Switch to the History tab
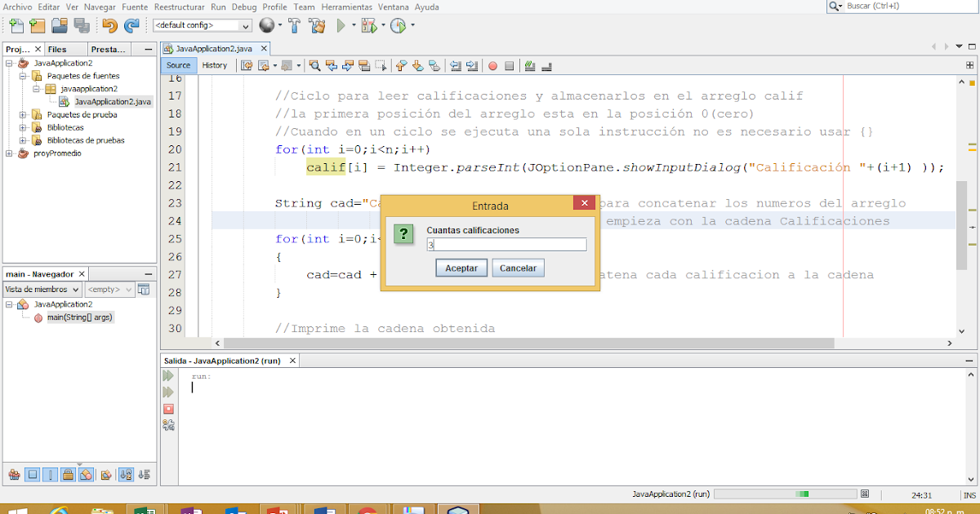Screen dimensions: 980x514 coord(215,65)
